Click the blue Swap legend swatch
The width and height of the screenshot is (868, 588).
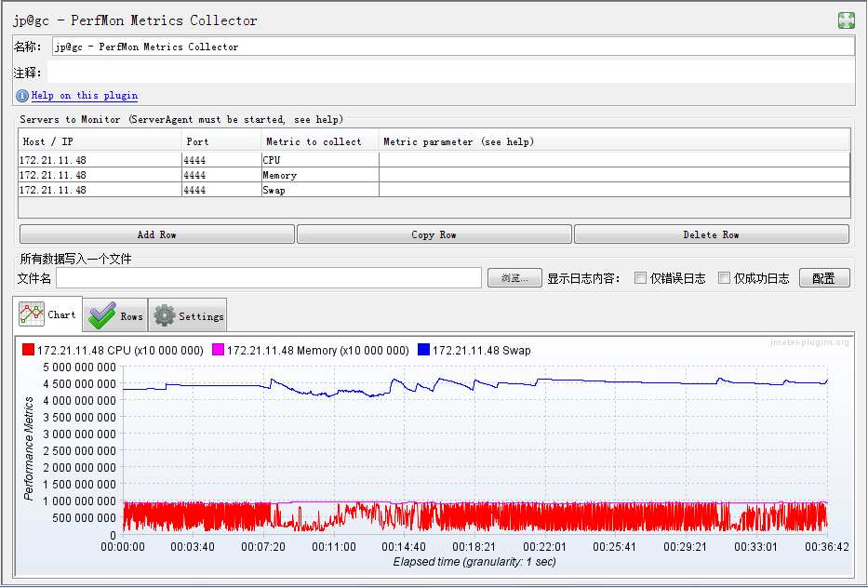(x=423, y=350)
